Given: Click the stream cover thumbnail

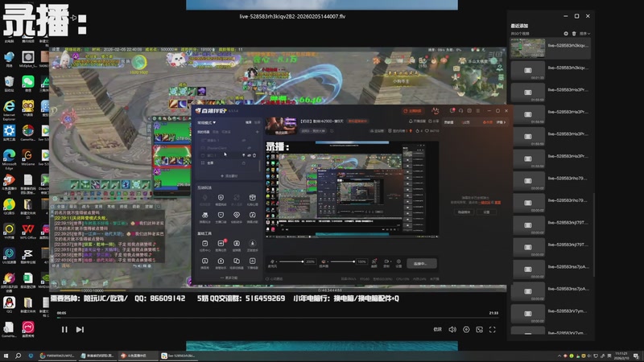Looking at the screenshot, I should pos(281,126).
